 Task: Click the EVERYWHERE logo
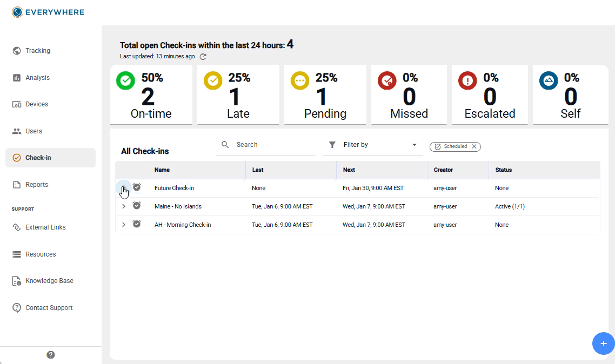point(48,12)
